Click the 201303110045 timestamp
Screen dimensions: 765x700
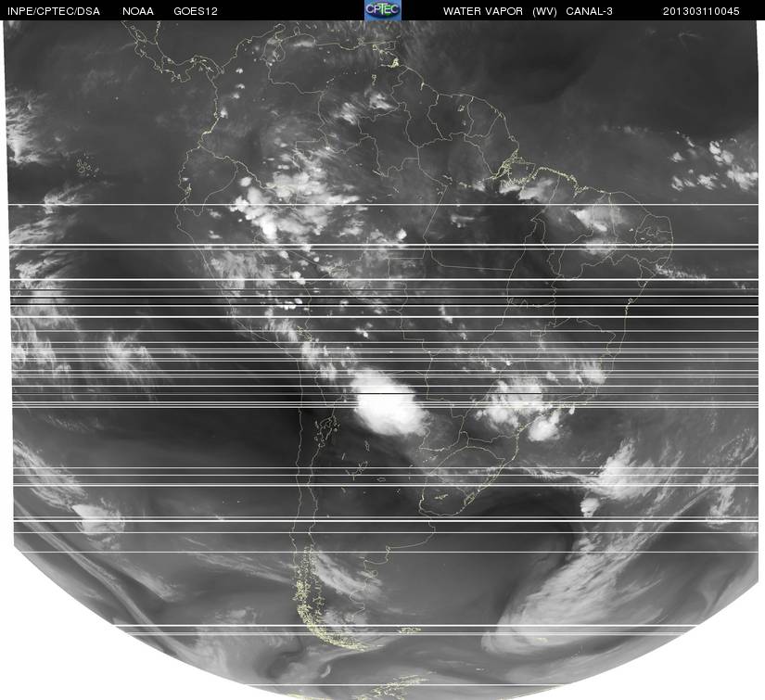(701, 11)
